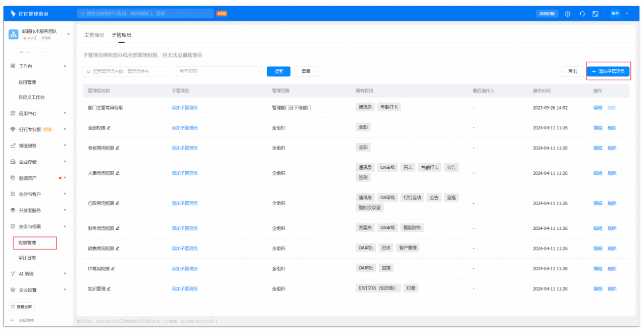
Task: Collapse the sidebar using 收起菜单 icon
Action: 13,319
